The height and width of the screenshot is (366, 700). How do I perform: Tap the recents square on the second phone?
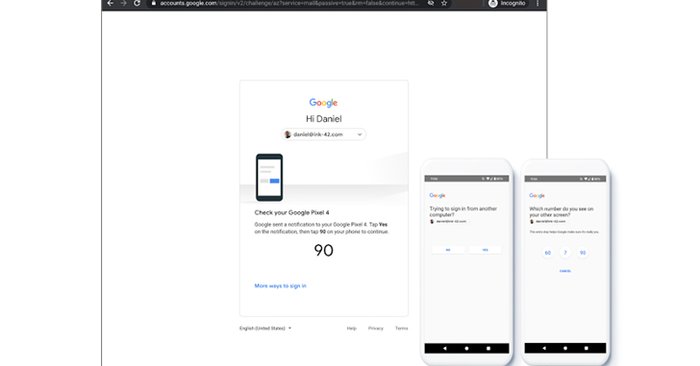pyautogui.click(x=586, y=348)
